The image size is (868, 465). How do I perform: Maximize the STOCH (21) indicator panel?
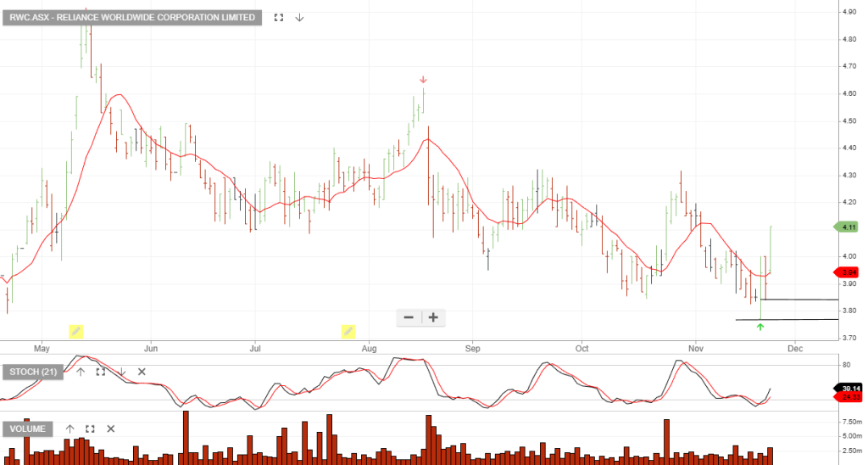(101, 372)
